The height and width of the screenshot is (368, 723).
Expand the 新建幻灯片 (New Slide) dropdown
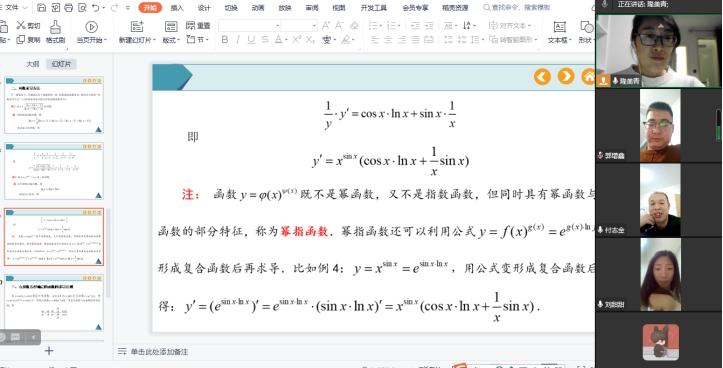(x=137, y=40)
